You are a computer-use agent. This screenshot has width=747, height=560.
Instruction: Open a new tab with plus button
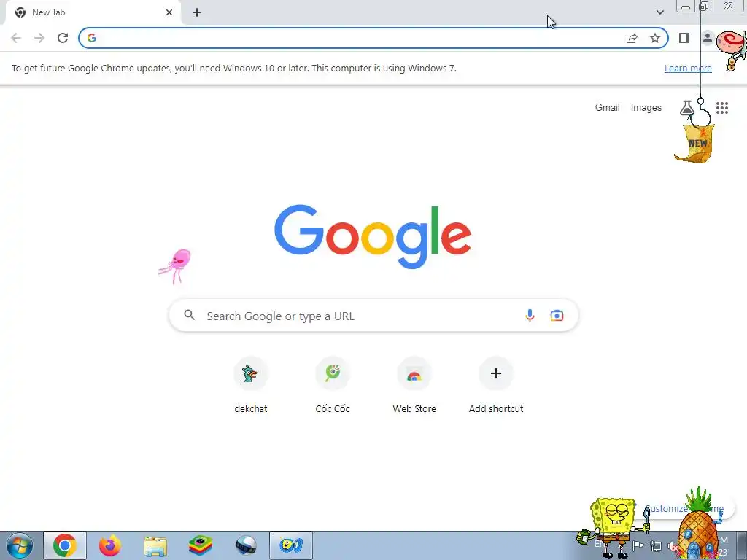197,12
